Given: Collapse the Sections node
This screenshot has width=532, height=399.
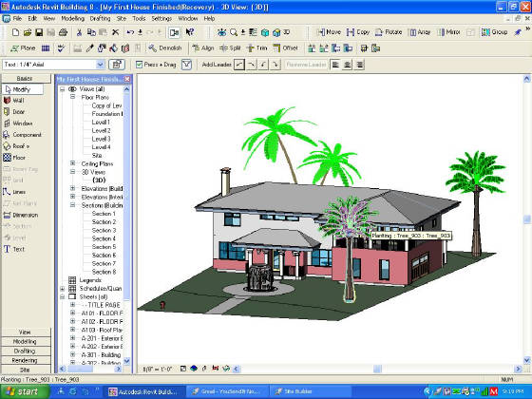Looking at the screenshot, I should (72, 205).
